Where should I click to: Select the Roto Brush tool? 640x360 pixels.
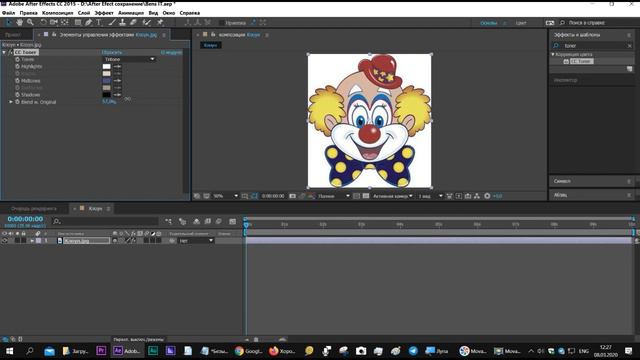coord(146,22)
